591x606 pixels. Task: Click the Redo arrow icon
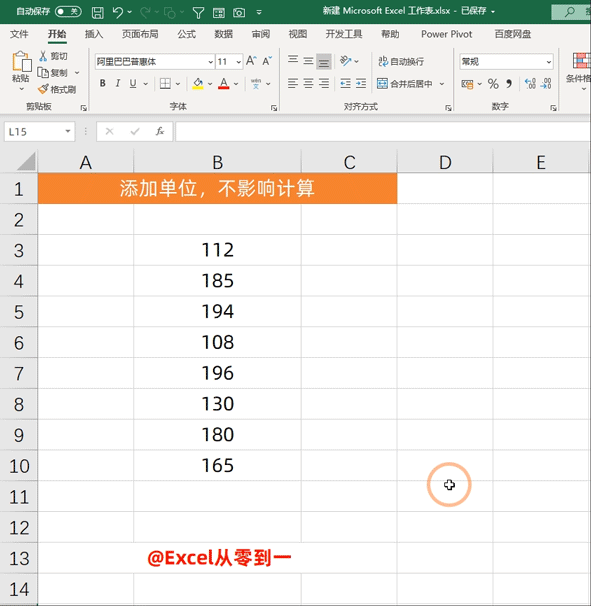[145, 13]
